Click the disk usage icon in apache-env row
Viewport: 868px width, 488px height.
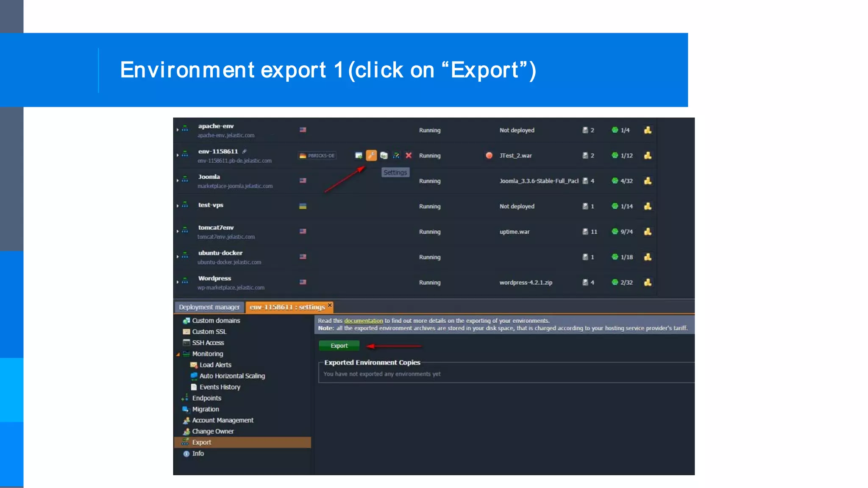click(x=585, y=130)
